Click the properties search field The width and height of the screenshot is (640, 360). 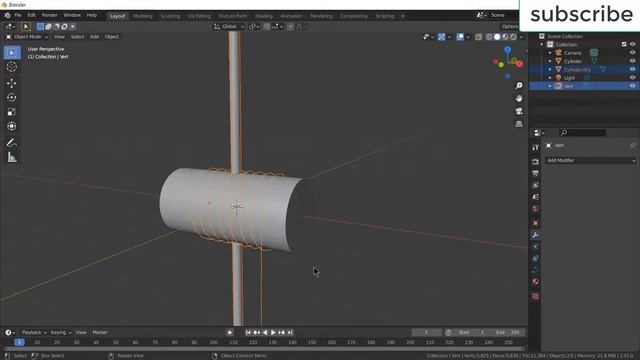click(x=582, y=133)
